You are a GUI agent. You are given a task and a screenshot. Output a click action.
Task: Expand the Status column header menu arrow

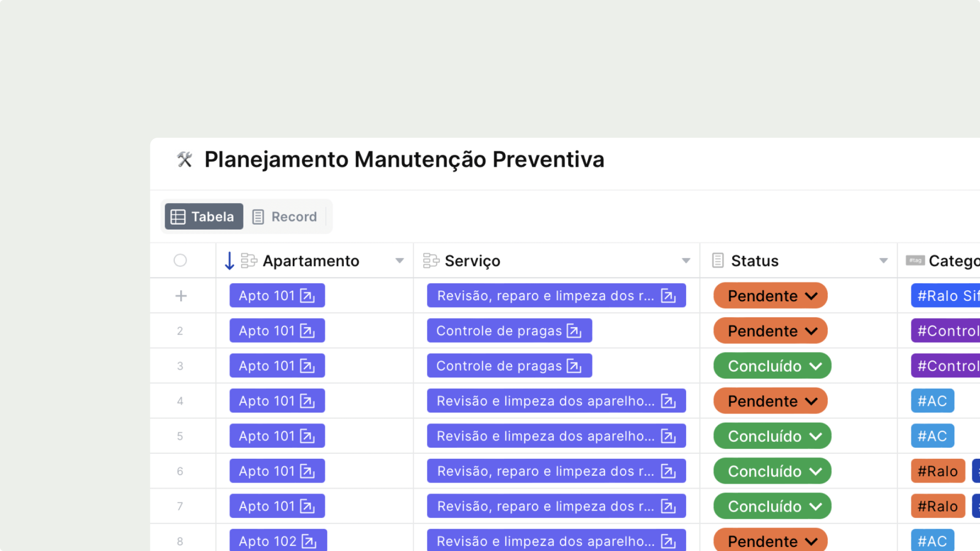[884, 261]
